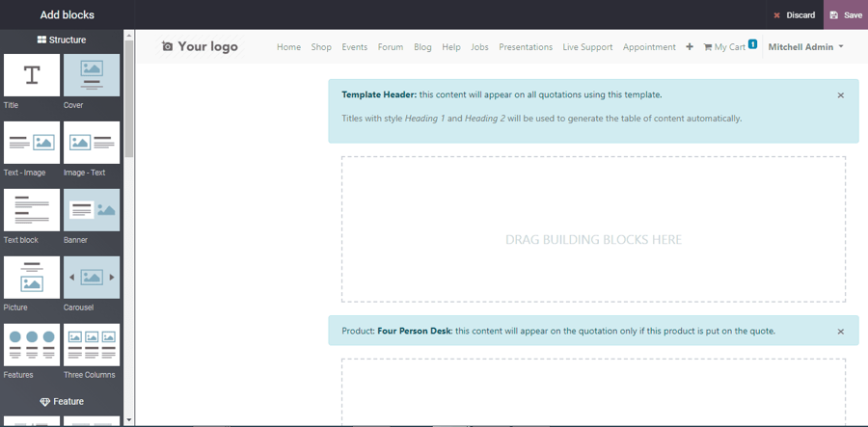Click the blocks panel scrollbar thumb

(129, 99)
